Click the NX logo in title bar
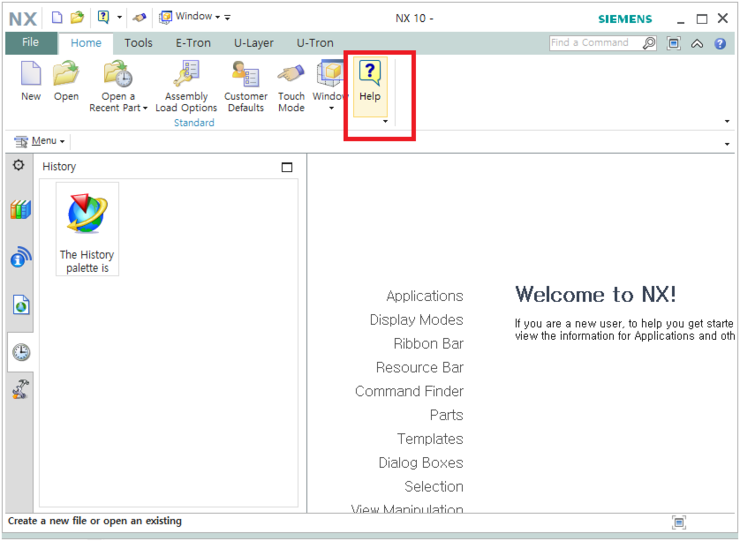The width and height of the screenshot is (740, 541). tap(23, 19)
